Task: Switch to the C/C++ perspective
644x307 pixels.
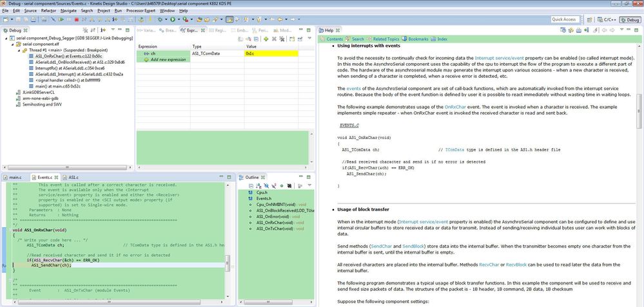Action: coord(607,19)
